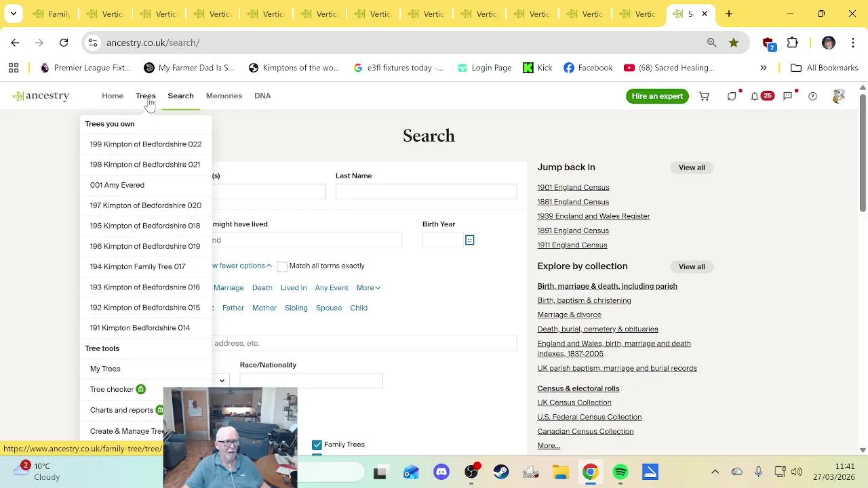Viewport: 868px width, 488px height.
Task: Toggle Match all terms exactly checkbox
Action: 282,266
